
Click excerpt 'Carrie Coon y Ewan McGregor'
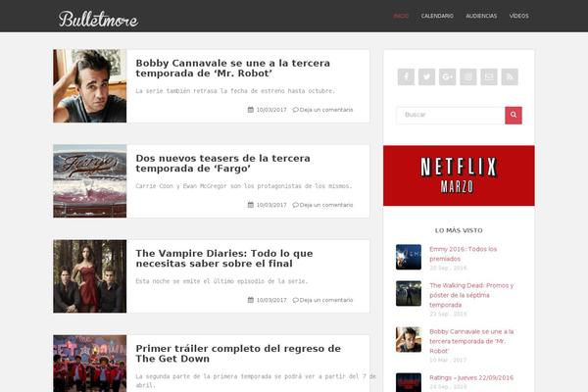pos(244,186)
